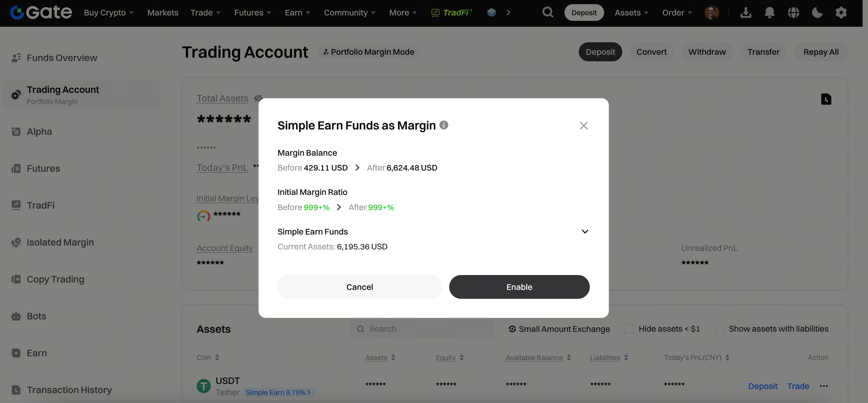The image size is (868, 403).
Task: Open the language globe selector
Action: pos(793,13)
